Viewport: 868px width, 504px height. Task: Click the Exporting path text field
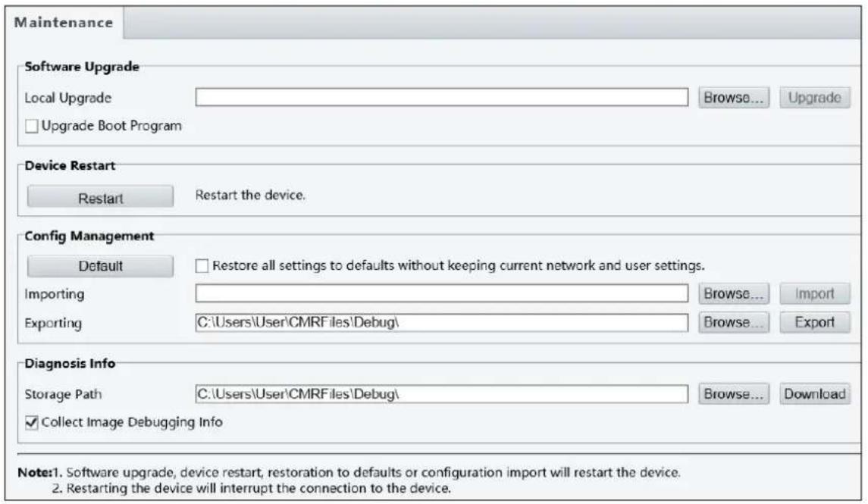pyautogui.click(x=442, y=323)
